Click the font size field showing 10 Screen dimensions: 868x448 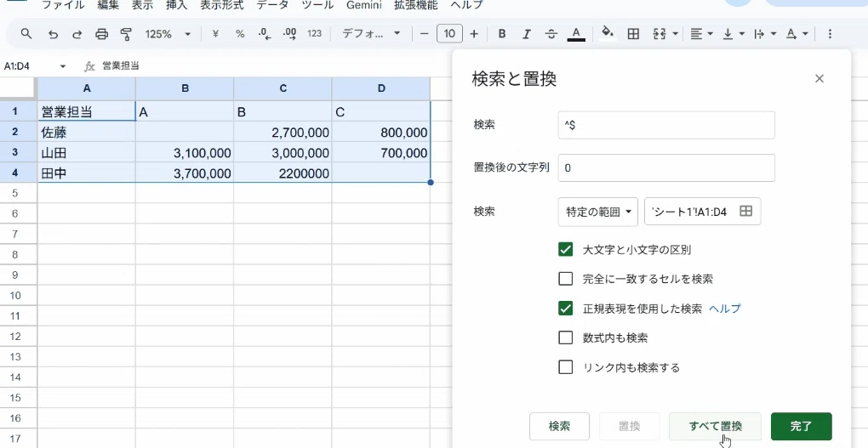(x=449, y=34)
